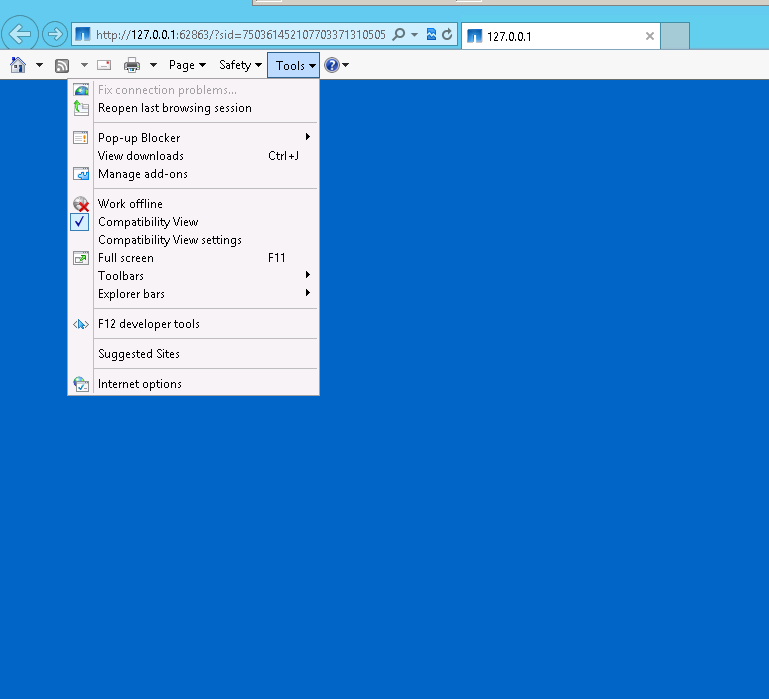Open the address bar autocomplete dropdown arrow
The height and width of the screenshot is (699, 769).
coord(414,35)
